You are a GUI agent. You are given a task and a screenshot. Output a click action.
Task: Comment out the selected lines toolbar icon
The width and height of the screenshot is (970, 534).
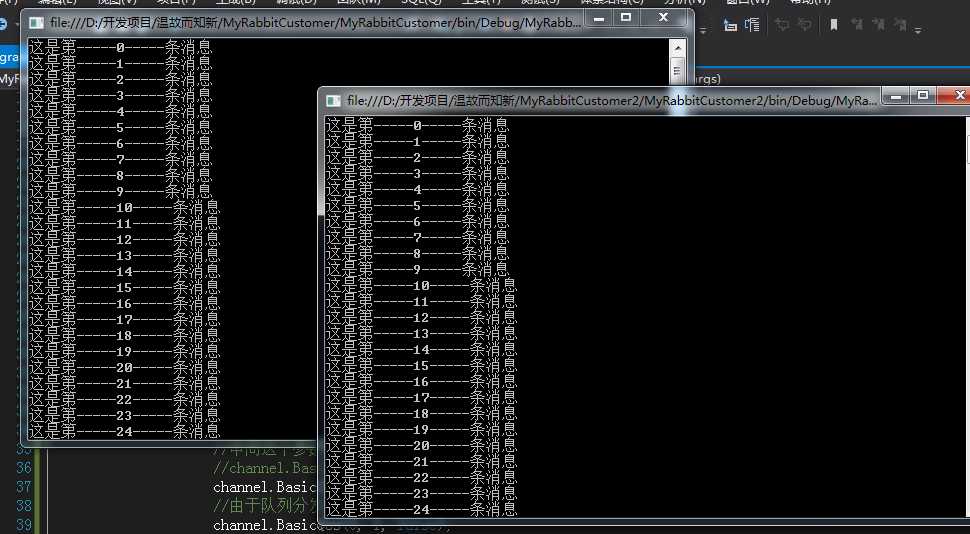[x=731, y=25]
